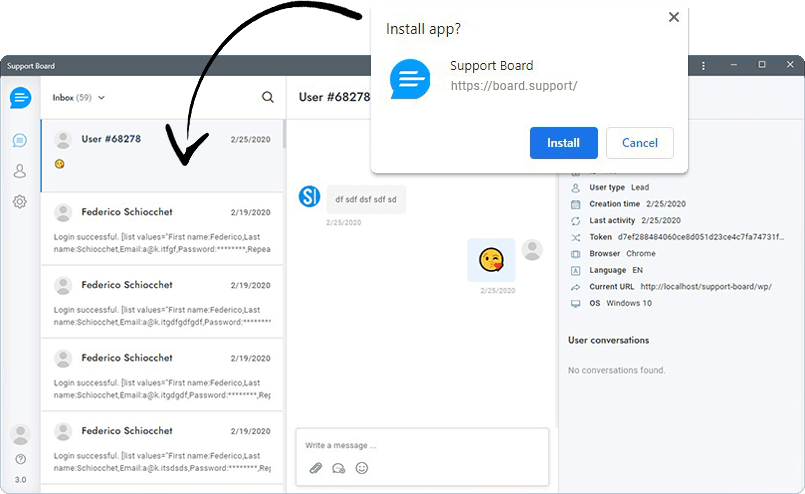805x494 pixels.
Task: Click the User type icon in the details panel
Action: point(576,188)
